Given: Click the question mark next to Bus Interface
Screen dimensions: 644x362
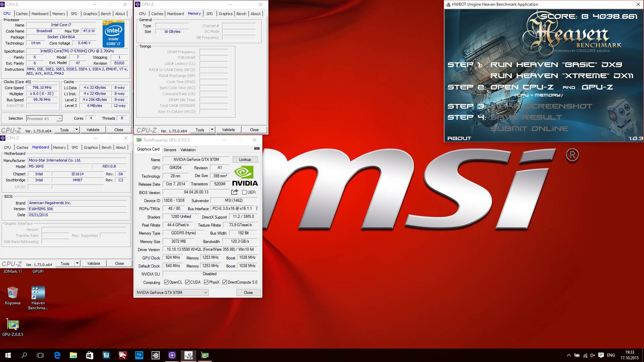Looking at the screenshot, I should click(x=257, y=208).
